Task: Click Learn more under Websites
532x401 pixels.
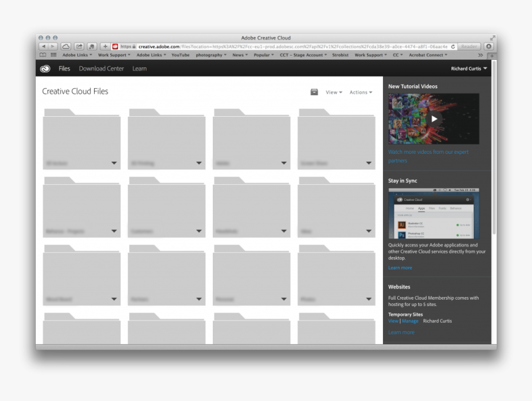Action: [401, 332]
